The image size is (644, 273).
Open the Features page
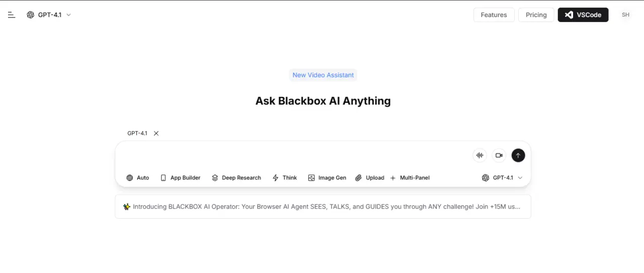(x=494, y=15)
